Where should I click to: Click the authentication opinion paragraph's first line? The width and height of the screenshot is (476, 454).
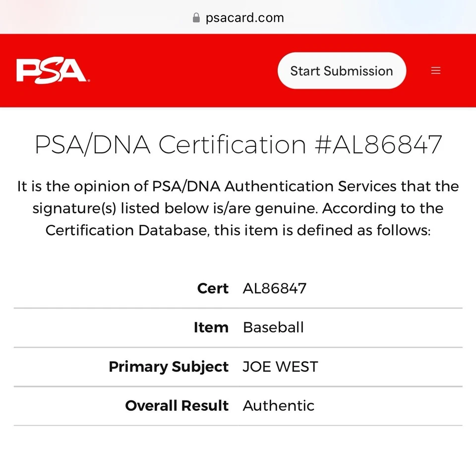238,187
